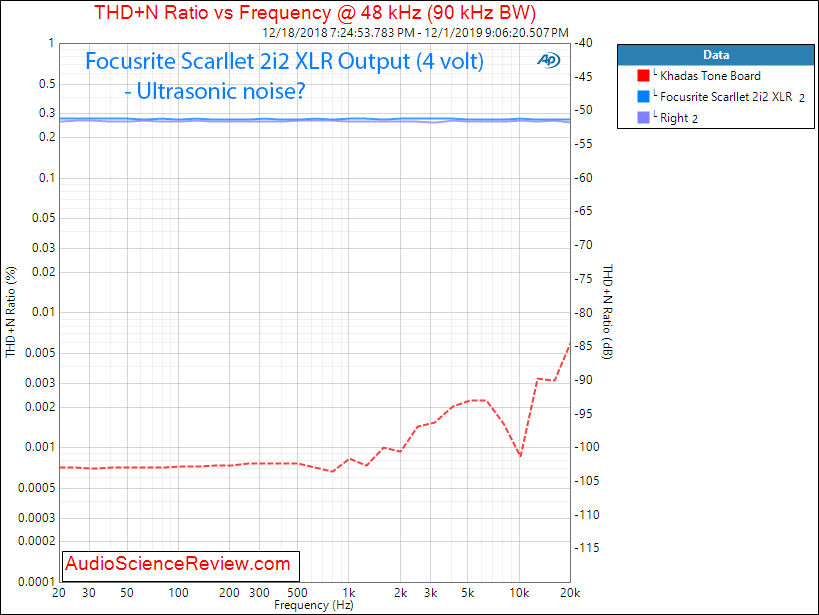Viewport: 819px width, 615px height.
Task: Click the '-85' dB tick label
Action: [583, 346]
